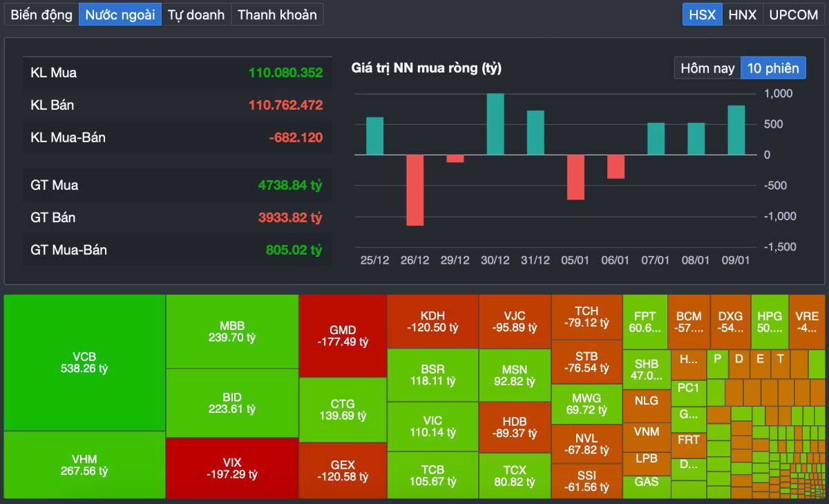This screenshot has height=504, width=829.
Task: Open the DXG treemap tile
Action: tap(730, 322)
